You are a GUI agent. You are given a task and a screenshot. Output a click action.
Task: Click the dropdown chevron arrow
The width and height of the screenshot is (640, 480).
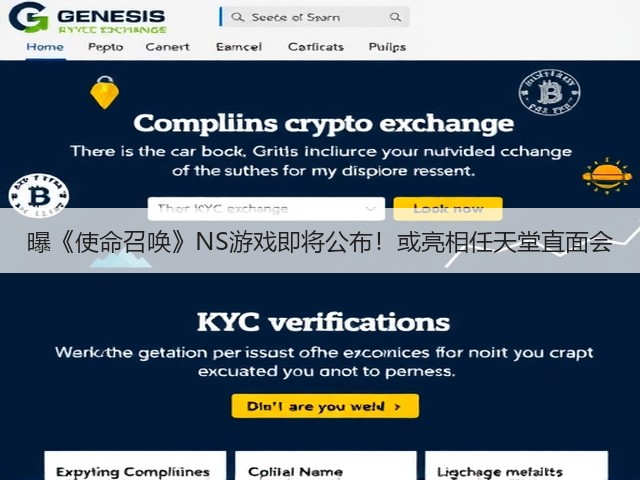click(x=370, y=209)
